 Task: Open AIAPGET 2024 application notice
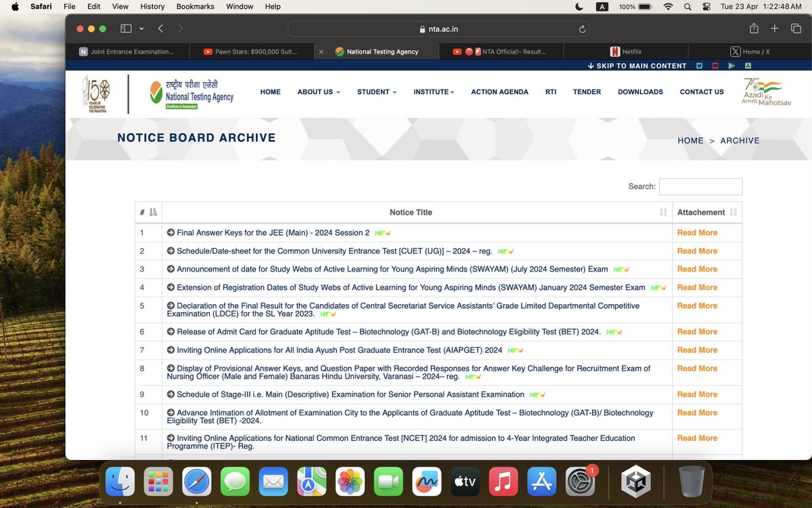pos(340,350)
